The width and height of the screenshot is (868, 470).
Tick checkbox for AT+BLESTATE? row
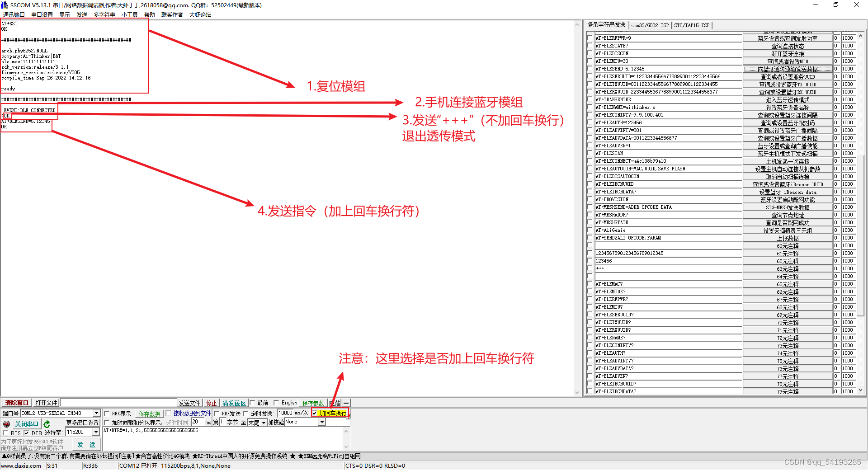[590, 46]
